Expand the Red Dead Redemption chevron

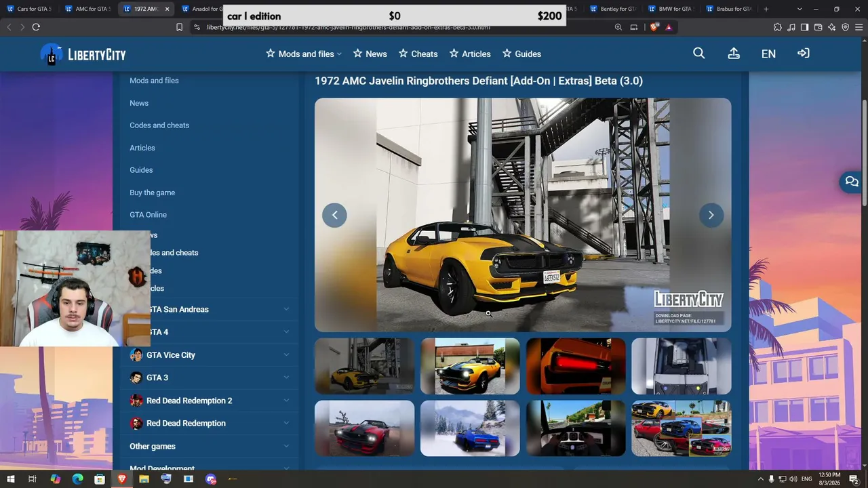(x=286, y=423)
